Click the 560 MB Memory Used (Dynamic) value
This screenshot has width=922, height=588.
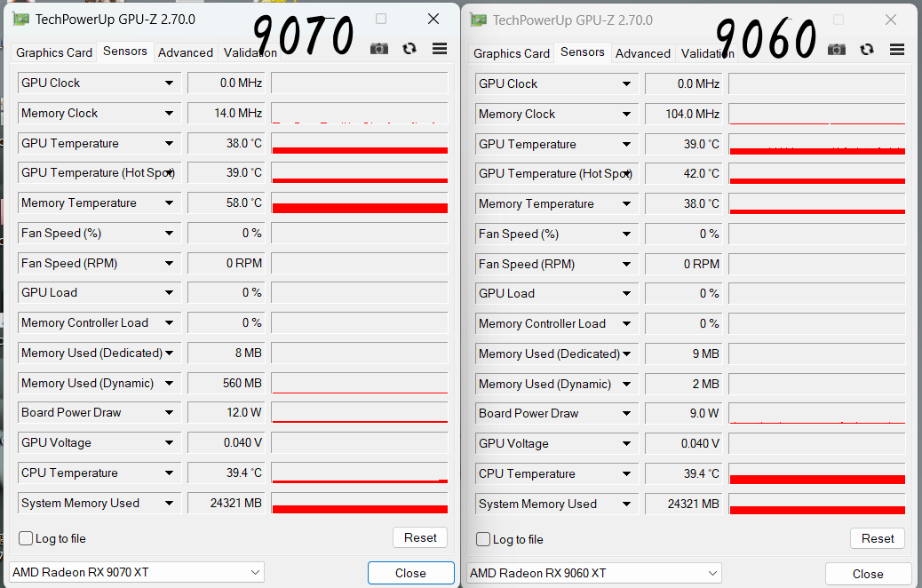pos(227,383)
